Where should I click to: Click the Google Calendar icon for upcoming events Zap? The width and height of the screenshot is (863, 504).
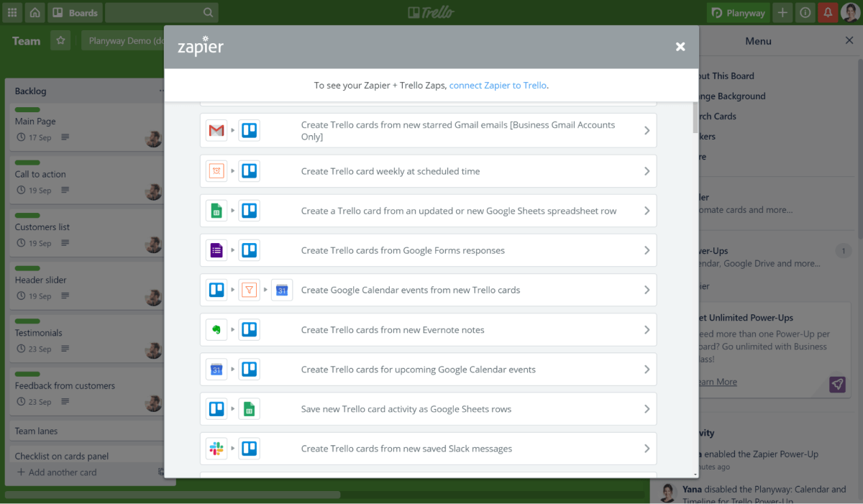point(215,369)
